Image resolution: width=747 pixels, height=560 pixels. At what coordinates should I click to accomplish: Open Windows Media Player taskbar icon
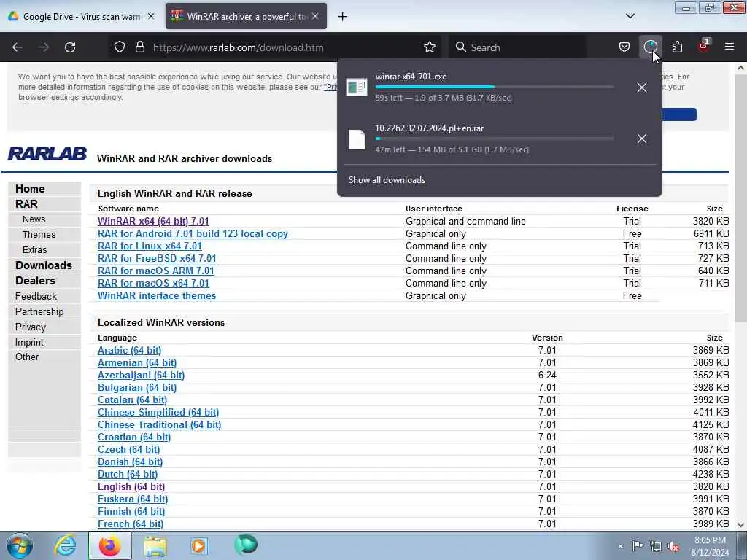coord(199,545)
